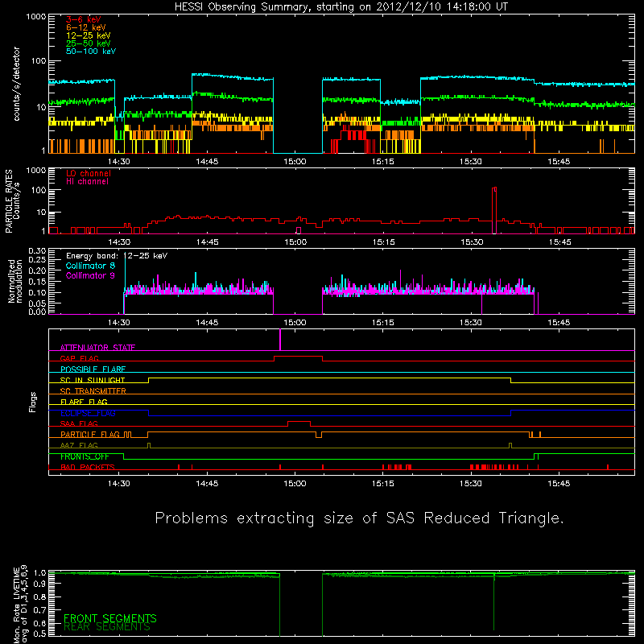Screen dimensions: 644x644
Task: Click the 'Energy band: 12-25 keV' label
Action: [117, 256]
